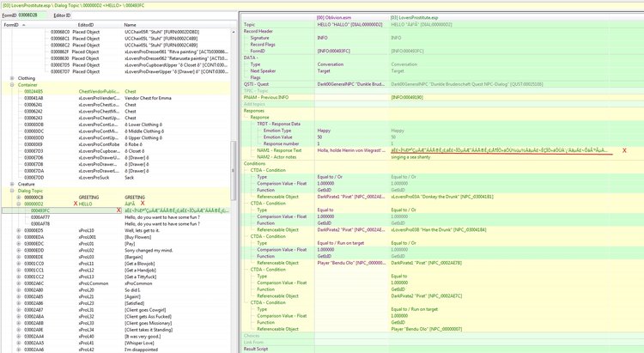Expand the xProL01 [Pay] topic

click(19, 244)
